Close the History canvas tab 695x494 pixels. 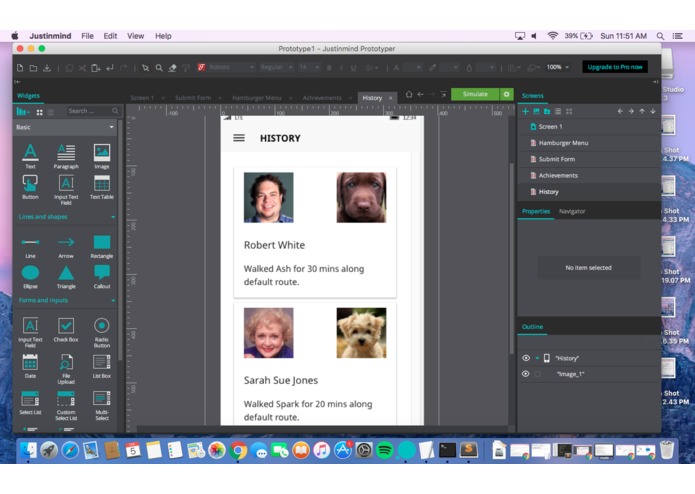390,98
